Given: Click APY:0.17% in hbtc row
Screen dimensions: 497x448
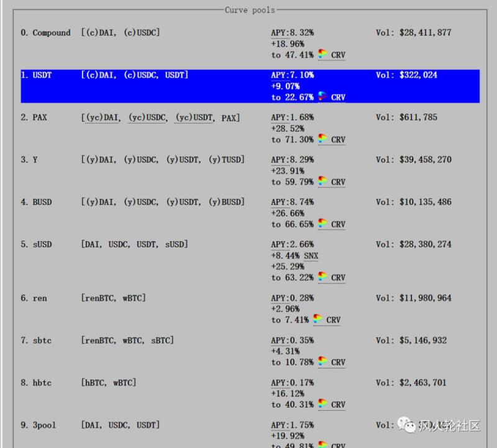Looking at the screenshot, I should (x=292, y=383).
